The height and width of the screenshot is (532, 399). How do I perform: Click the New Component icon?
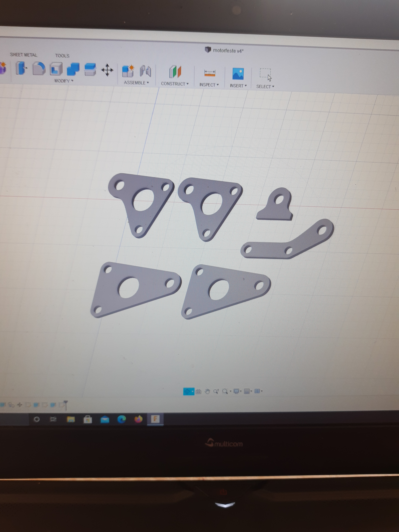coord(128,71)
